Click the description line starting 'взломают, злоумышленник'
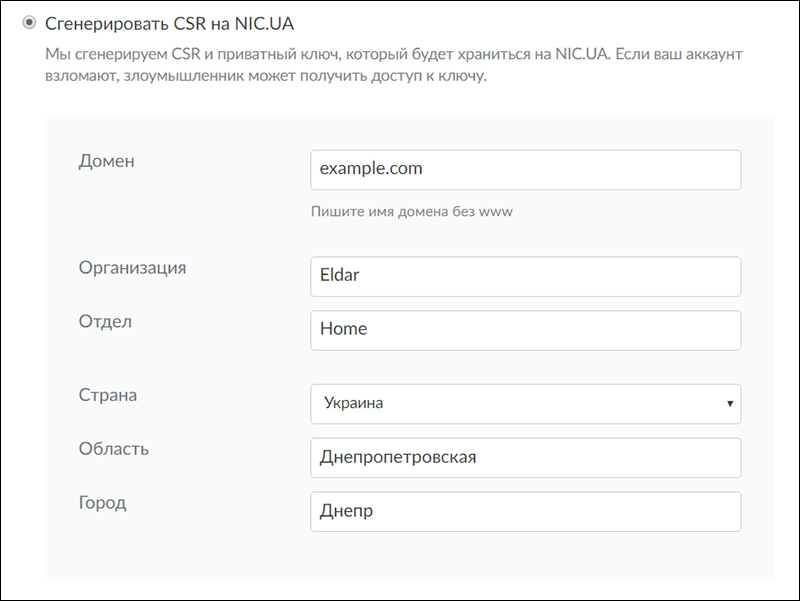 [266, 76]
